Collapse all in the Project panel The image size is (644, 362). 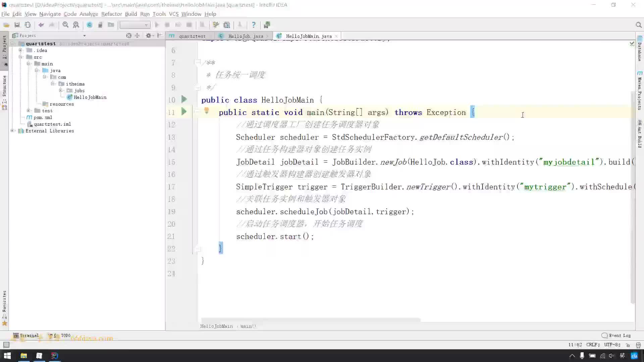(x=137, y=36)
